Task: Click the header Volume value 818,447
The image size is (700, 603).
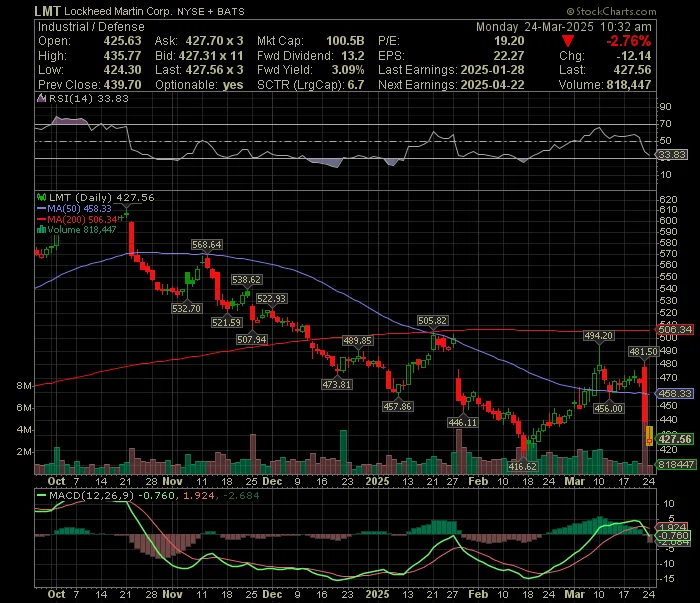Action: [x=629, y=85]
